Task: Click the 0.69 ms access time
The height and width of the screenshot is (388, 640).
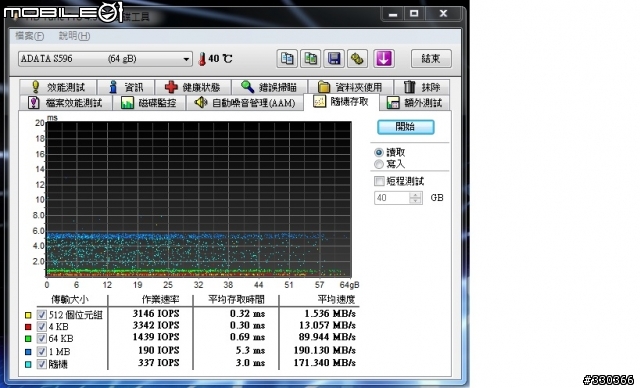Action: click(x=247, y=337)
